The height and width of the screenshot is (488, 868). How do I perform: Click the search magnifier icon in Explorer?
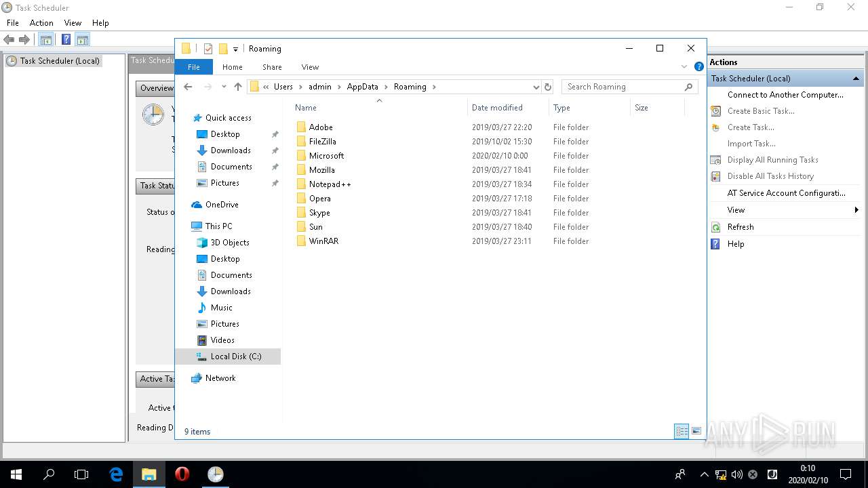688,87
